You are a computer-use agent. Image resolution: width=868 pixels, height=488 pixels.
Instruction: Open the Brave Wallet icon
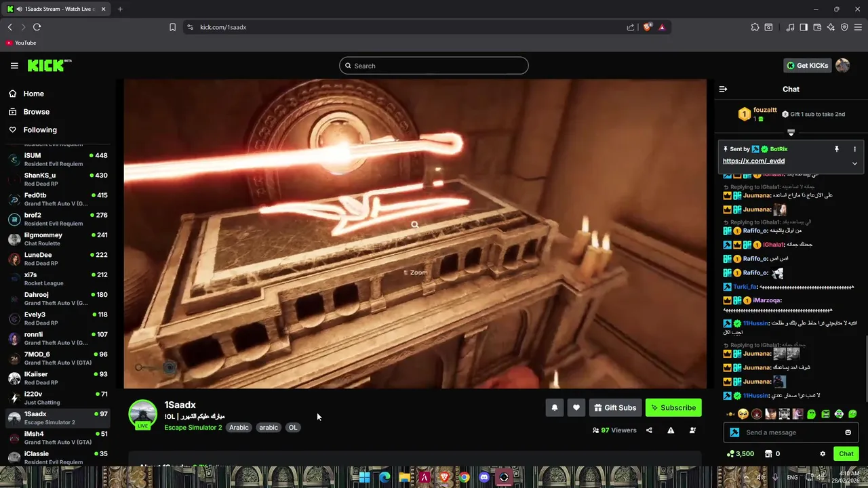click(x=817, y=27)
